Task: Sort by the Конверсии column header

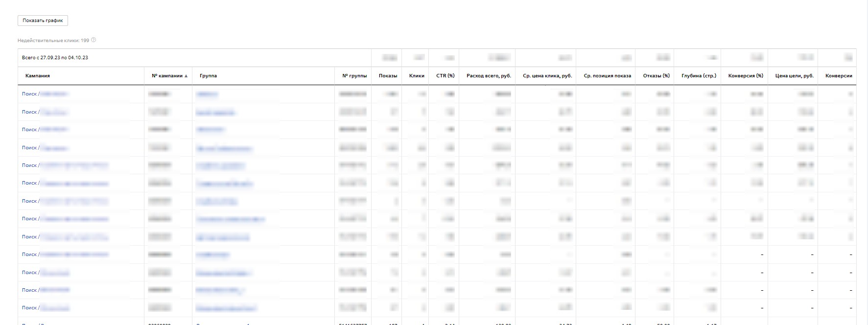Action: click(x=839, y=76)
